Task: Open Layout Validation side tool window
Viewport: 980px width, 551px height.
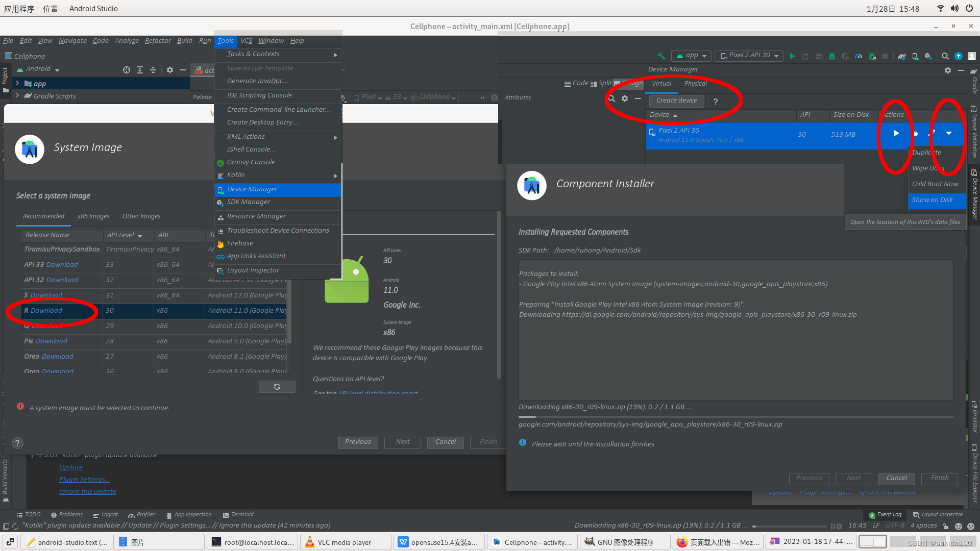Action: coord(974,131)
